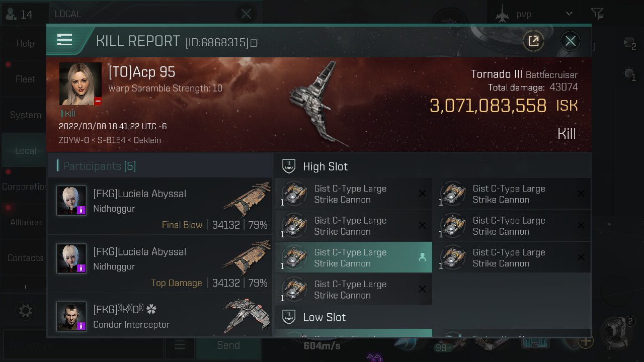
Task: Open the Alliance chat channel
Action: click(x=25, y=222)
